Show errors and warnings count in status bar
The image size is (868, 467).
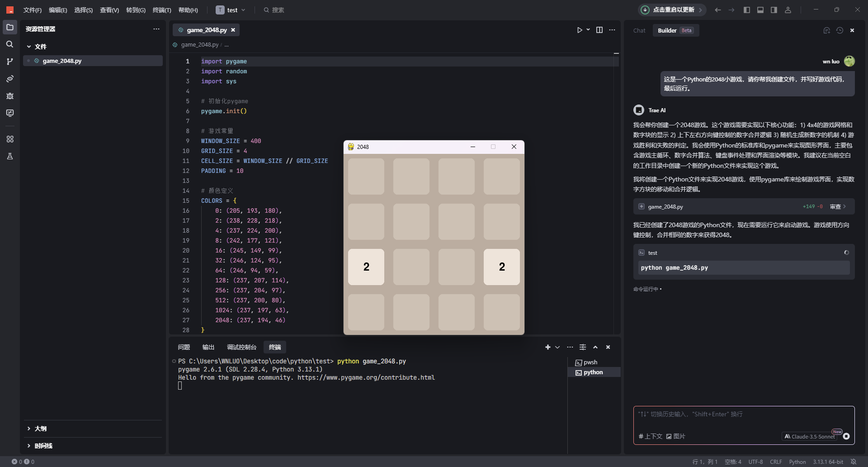pyautogui.click(x=23, y=462)
